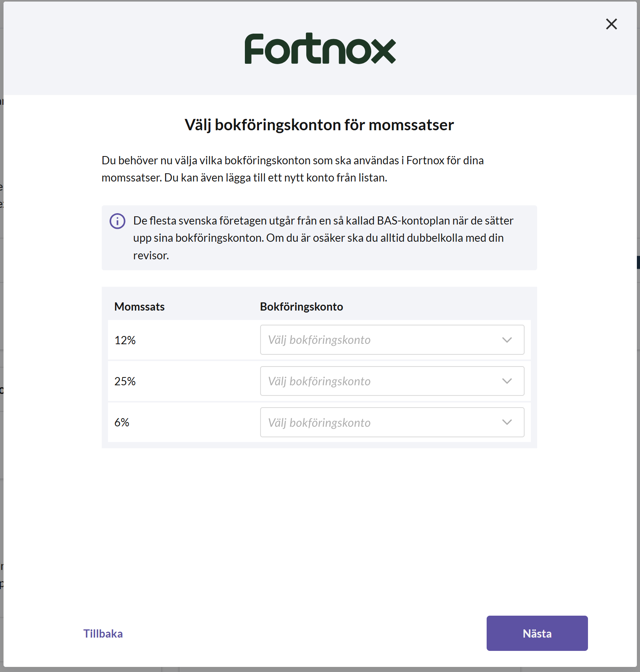Click the Bokföringskonto column header

301,307
